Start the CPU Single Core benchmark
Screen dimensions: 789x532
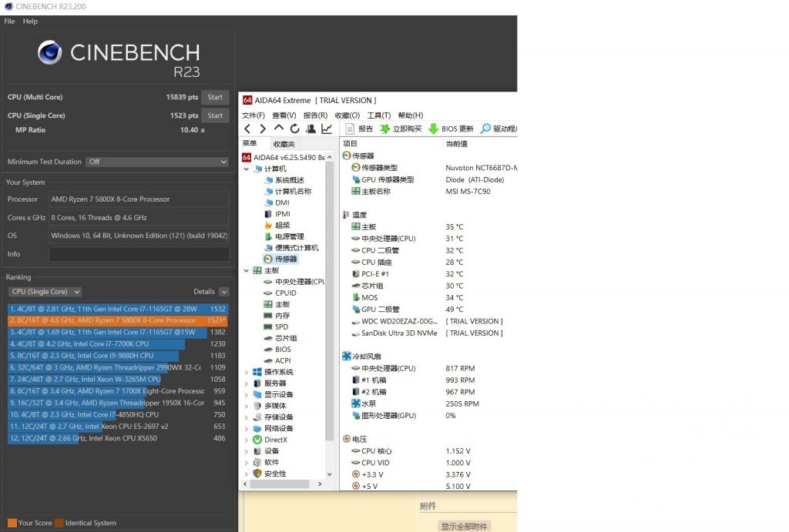coord(215,115)
